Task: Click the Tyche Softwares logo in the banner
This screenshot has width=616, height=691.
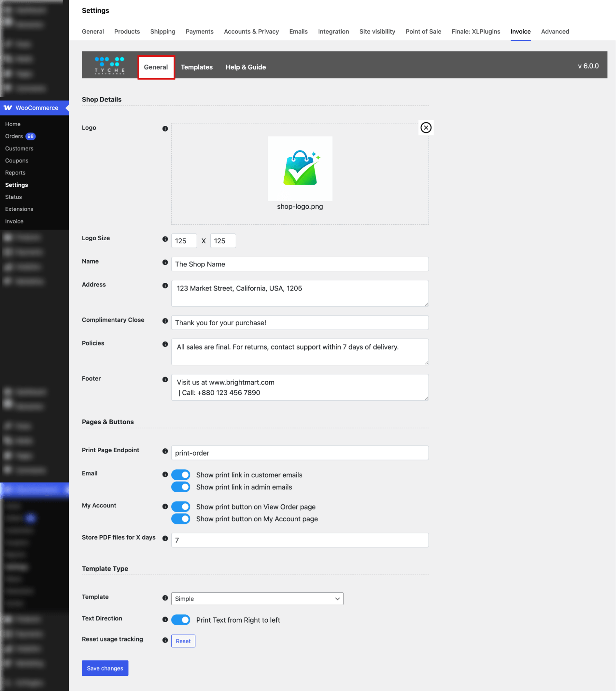Action: [x=109, y=65]
